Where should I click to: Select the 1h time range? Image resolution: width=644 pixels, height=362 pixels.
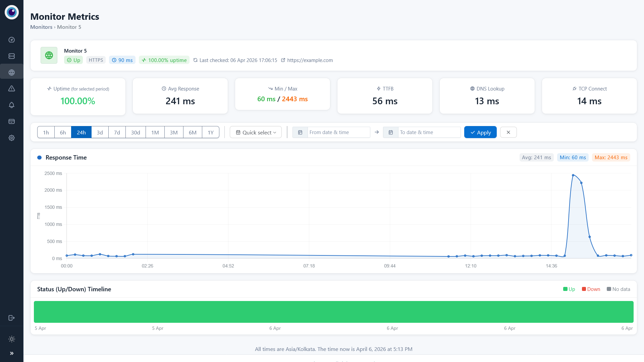point(46,132)
